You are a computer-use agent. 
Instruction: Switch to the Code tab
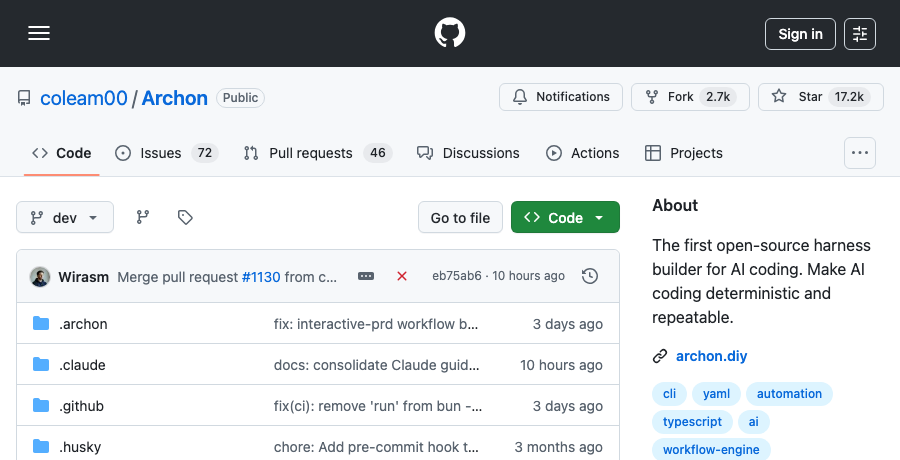(x=61, y=153)
